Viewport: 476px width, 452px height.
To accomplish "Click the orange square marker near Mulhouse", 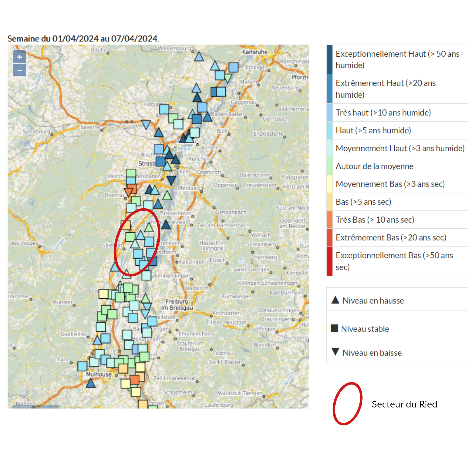I will click(x=134, y=380).
